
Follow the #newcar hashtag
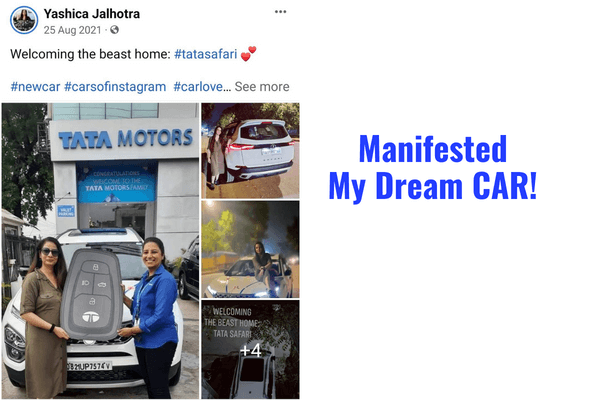pyautogui.click(x=35, y=87)
